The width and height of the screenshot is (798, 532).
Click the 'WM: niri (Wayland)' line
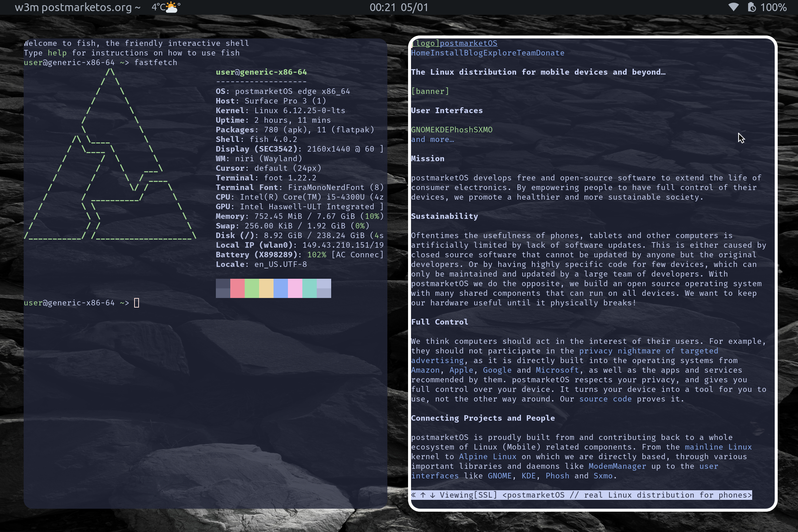tap(259, 159)
